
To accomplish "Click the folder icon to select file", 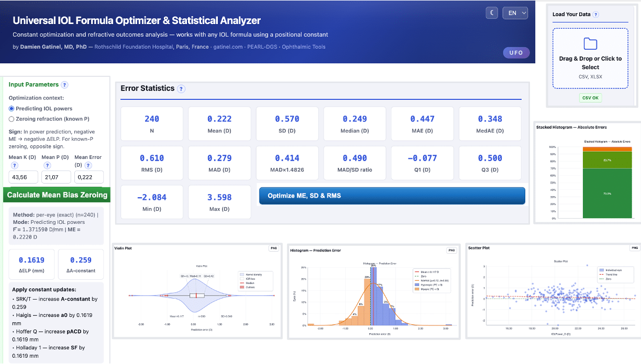I will coord(590,44).
